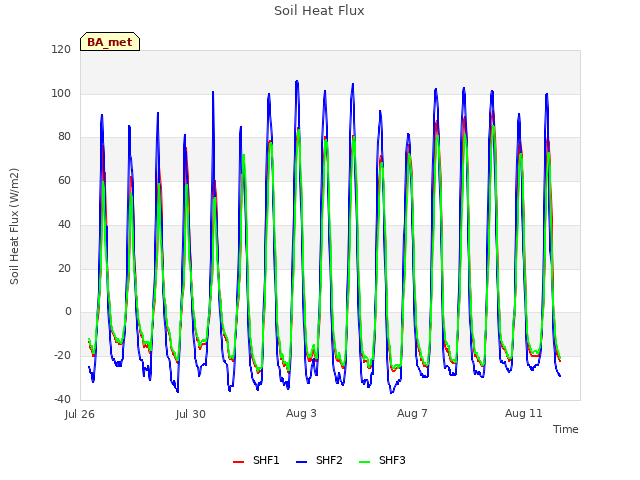This screenshot has width=640, height=480.
Task: Click the Time axis label
Action: tap(565, 429)
